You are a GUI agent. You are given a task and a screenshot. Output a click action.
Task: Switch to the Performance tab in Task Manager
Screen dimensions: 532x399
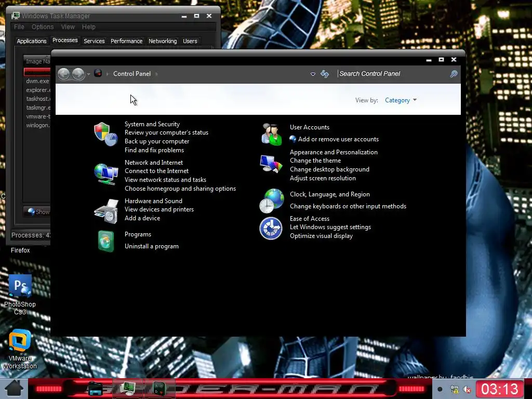point(127,41)
